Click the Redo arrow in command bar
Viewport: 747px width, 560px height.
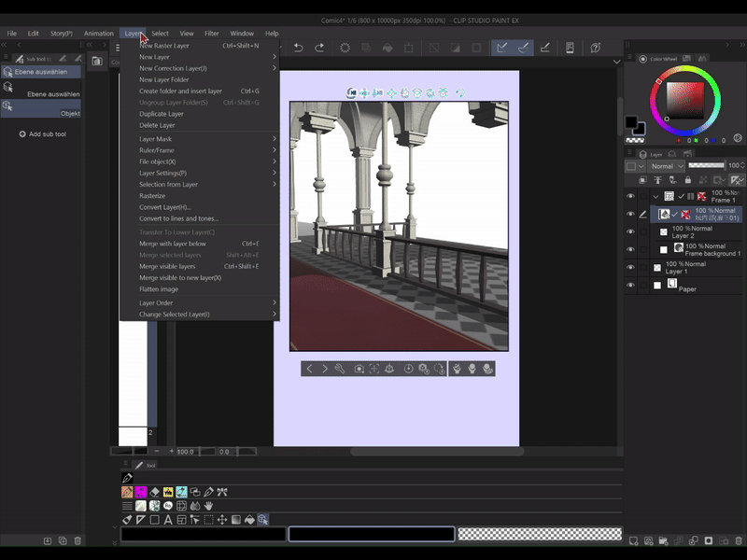coord(319,48)
